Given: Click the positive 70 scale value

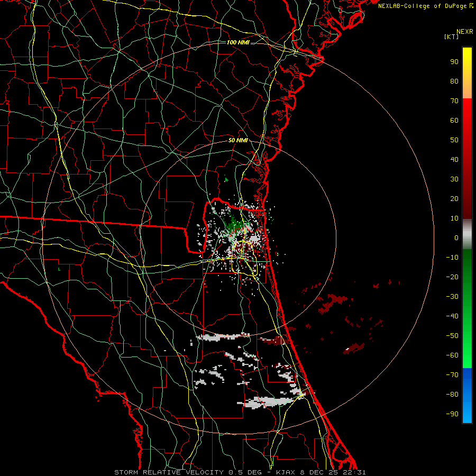Looking at the screenshot, I should [454, 101].
